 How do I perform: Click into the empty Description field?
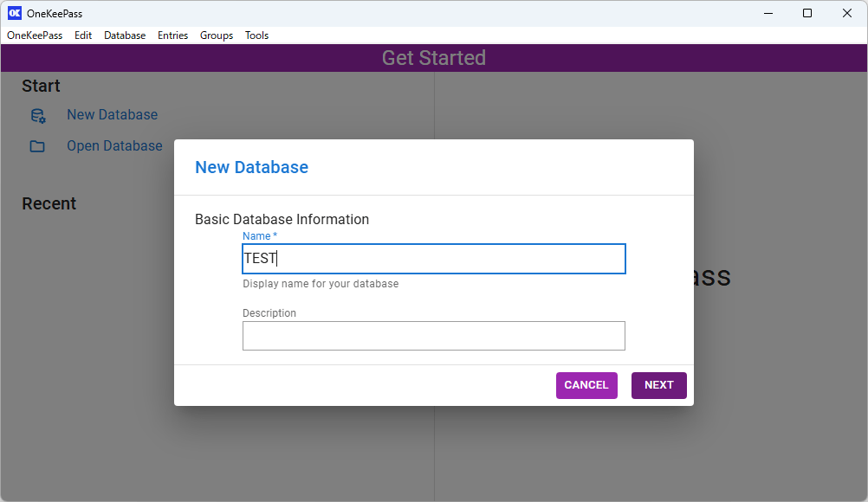[433, 336]
